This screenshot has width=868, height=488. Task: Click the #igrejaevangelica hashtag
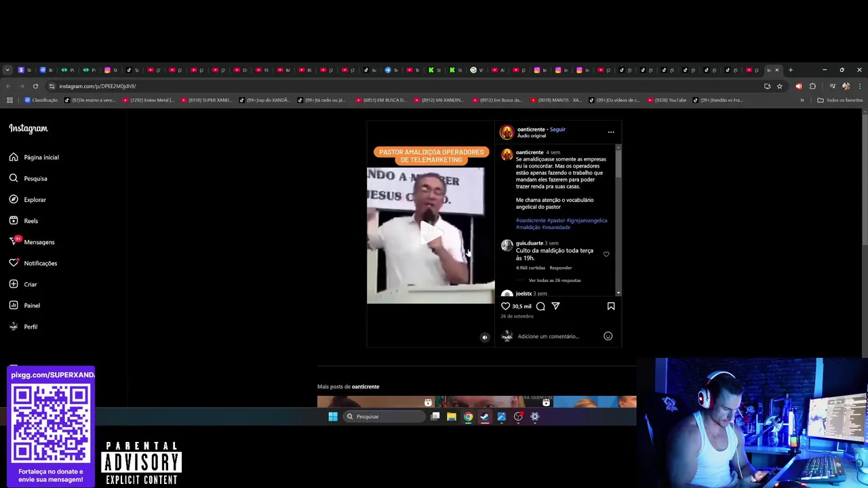click(587, 220)
